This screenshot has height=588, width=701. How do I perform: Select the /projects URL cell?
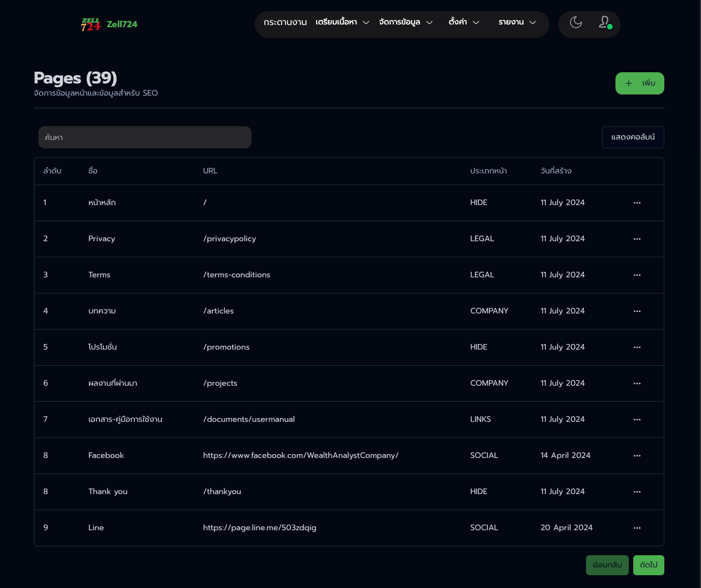click(x=220, y=383)
